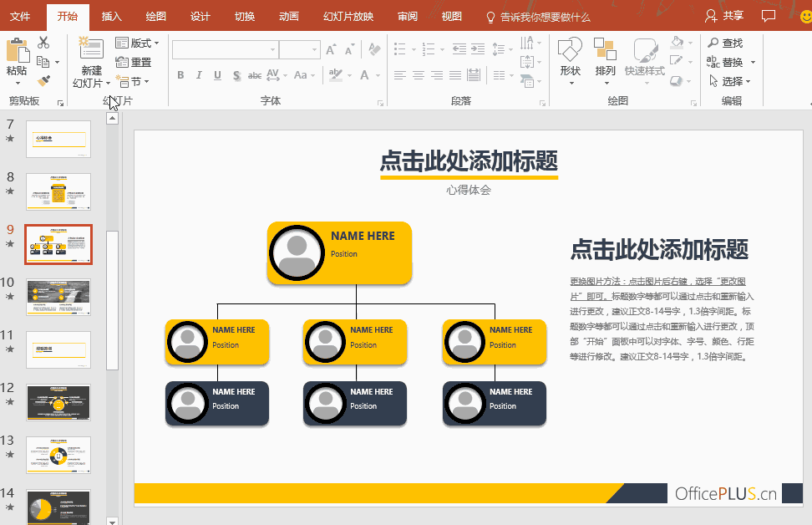The height and width of the screenshot is (525, 812).
Task: Open the 形状 Shapes gallery
Action: pyautogui.click(x=571, y=61)
